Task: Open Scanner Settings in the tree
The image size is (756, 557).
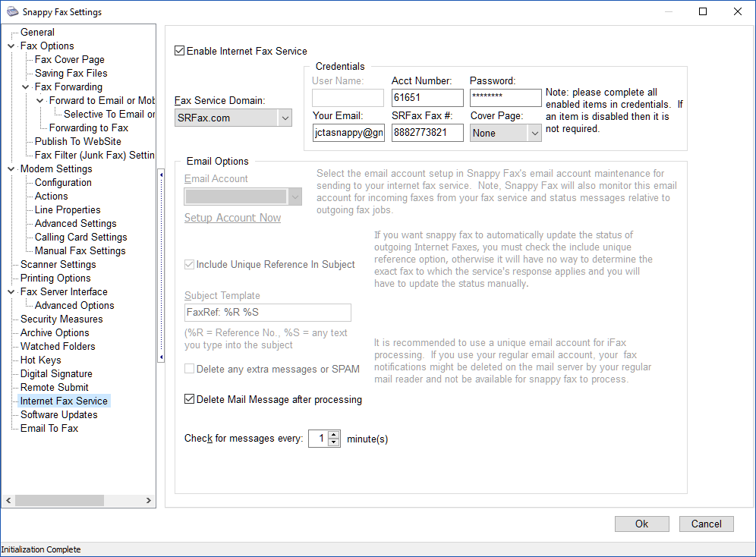Action: (x=58, y=265)
